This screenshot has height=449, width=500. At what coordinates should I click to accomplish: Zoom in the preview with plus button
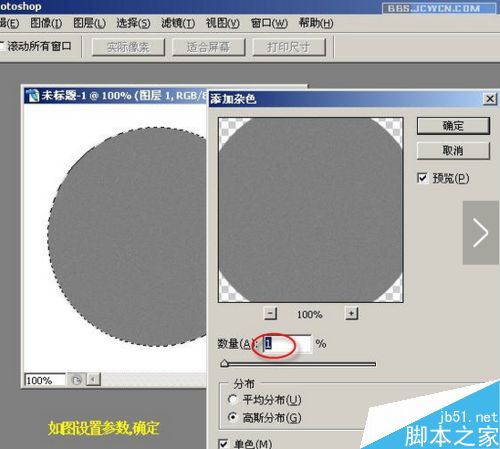coord(351,313)
